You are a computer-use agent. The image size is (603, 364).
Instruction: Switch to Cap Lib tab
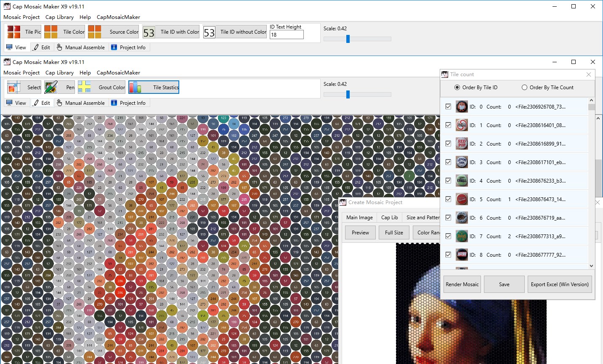(x=389, y=217)
